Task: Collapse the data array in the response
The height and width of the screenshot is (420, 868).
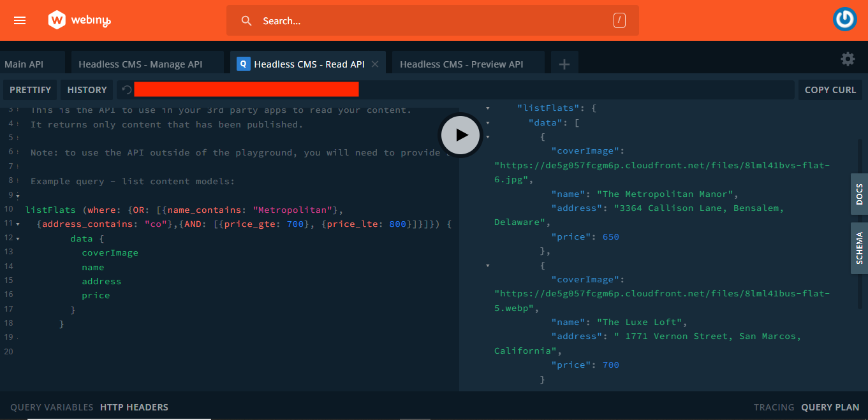Action: (487, 122)
